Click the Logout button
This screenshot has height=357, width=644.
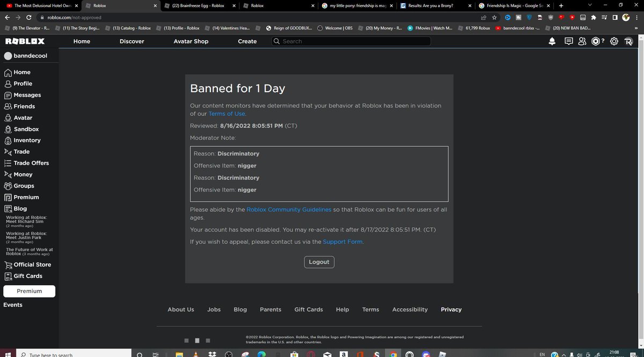[319, 262]
